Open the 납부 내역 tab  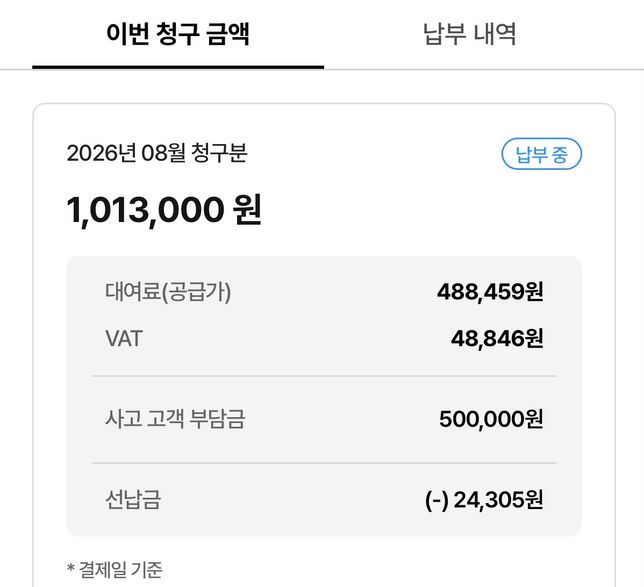(469, 34)
